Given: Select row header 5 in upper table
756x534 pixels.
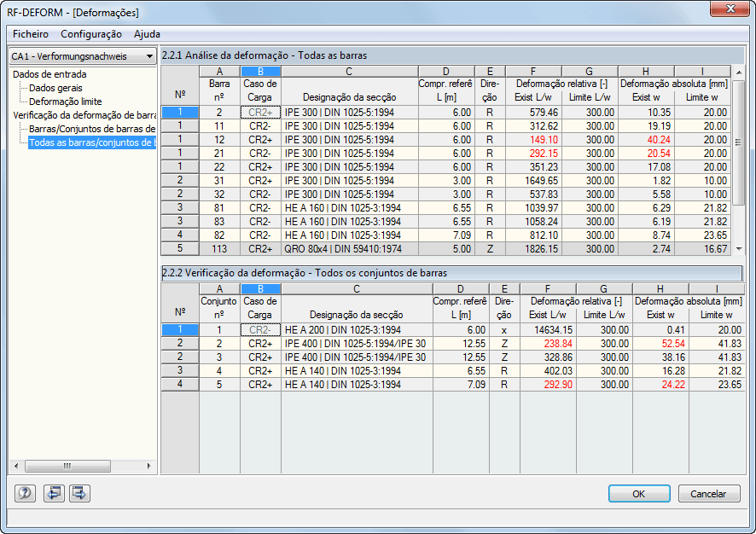Looking at the screenshot, I should (180, 249).
